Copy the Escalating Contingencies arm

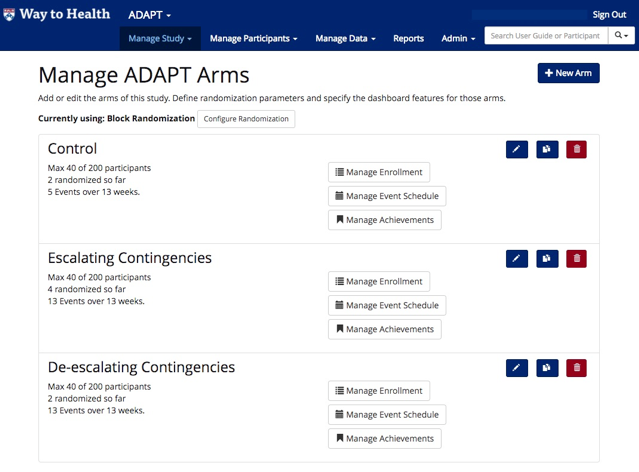(547, 259)
